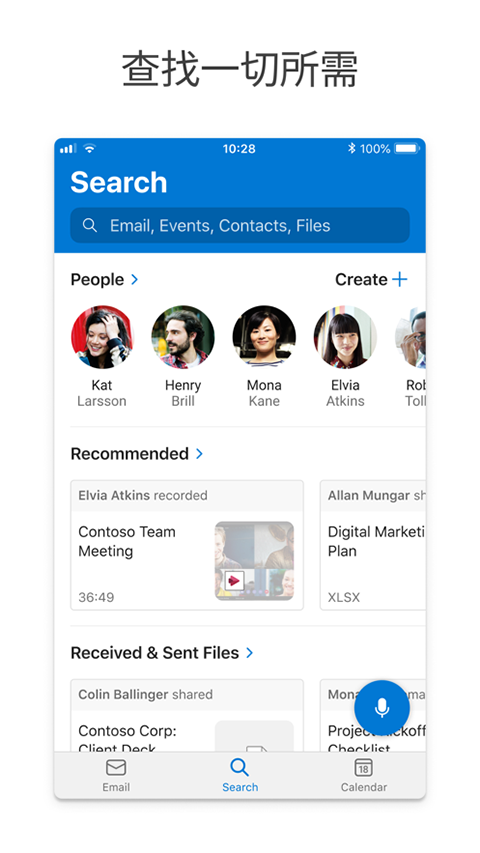Tap the play icon on meeting thumbnail

click(x=234, y=580)
